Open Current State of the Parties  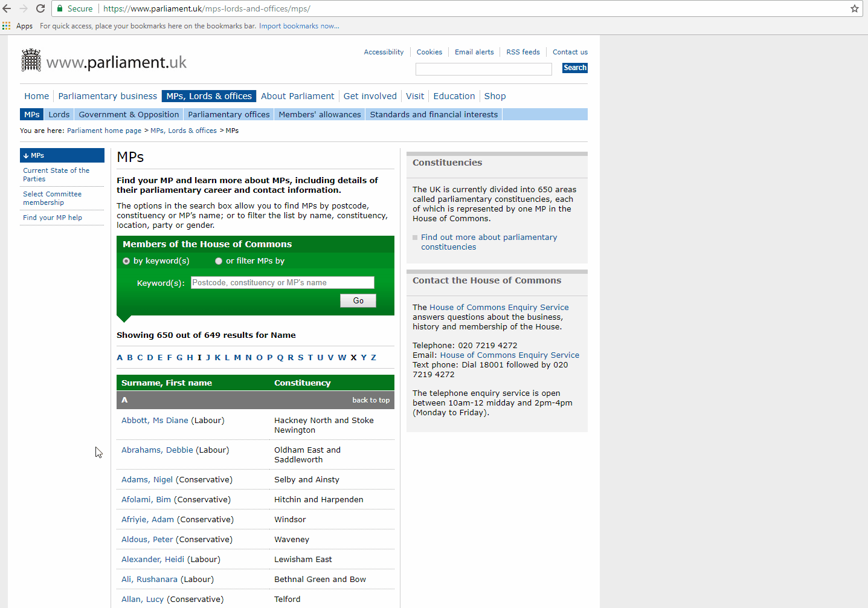tap(56, 175)
